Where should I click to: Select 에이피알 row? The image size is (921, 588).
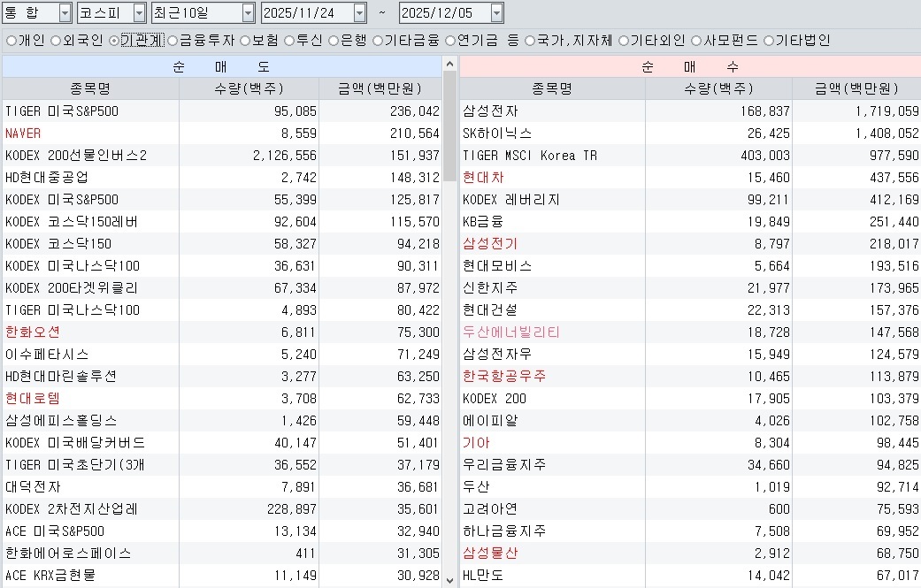[690, 421]
